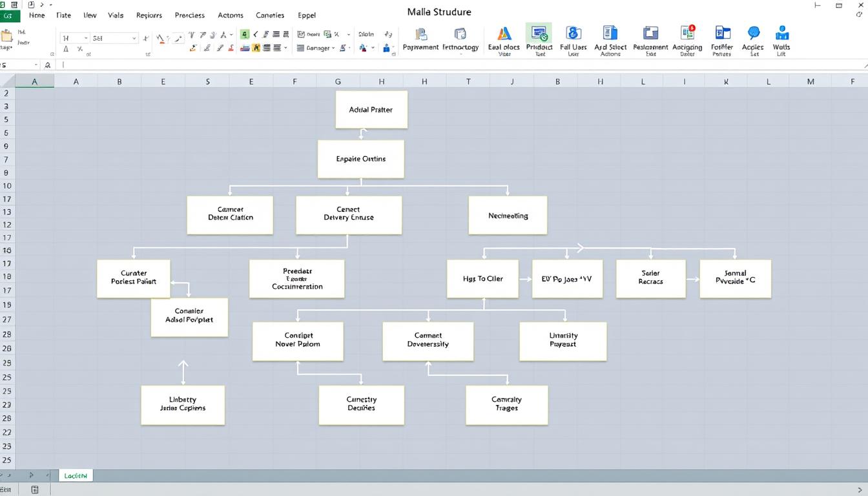The image size is (868, 496).
Task: Open the Rejiorrs ribbon tab
Action: pyautogui.click(x=149, y=15)
